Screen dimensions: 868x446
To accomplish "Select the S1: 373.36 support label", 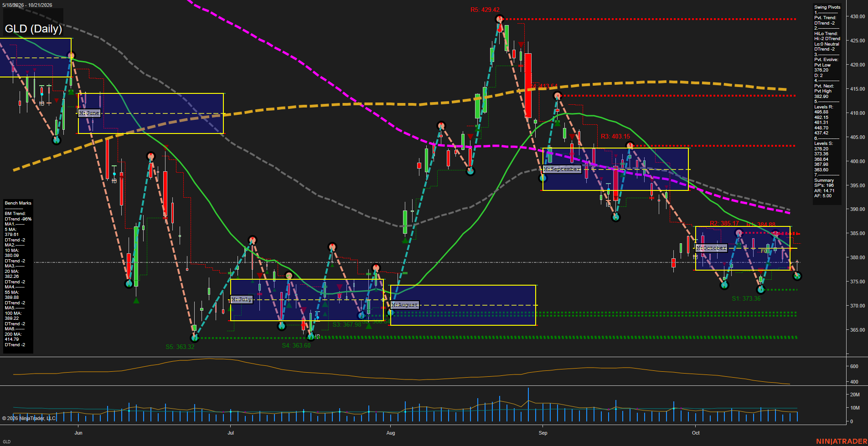I will [x=746, y=298].
